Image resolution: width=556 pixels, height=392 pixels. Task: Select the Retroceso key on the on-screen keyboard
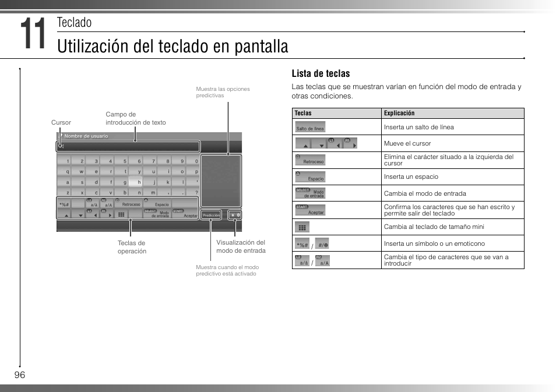pos(128,203)
